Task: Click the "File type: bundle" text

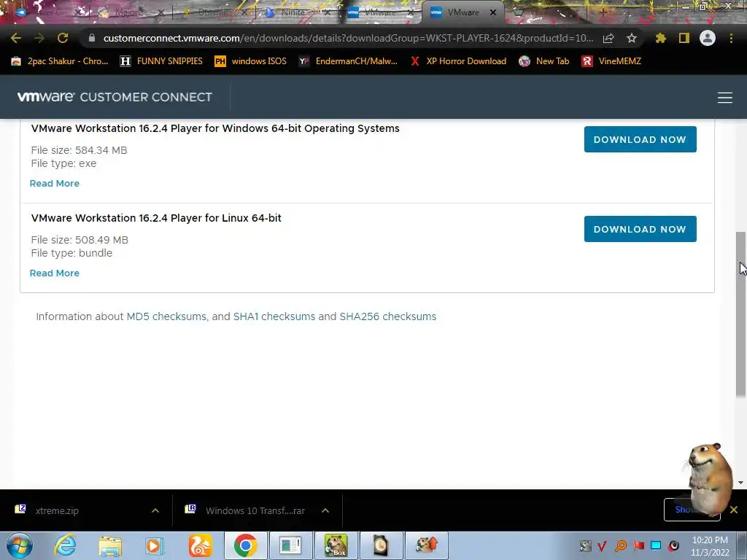Action: click(71, 253)
